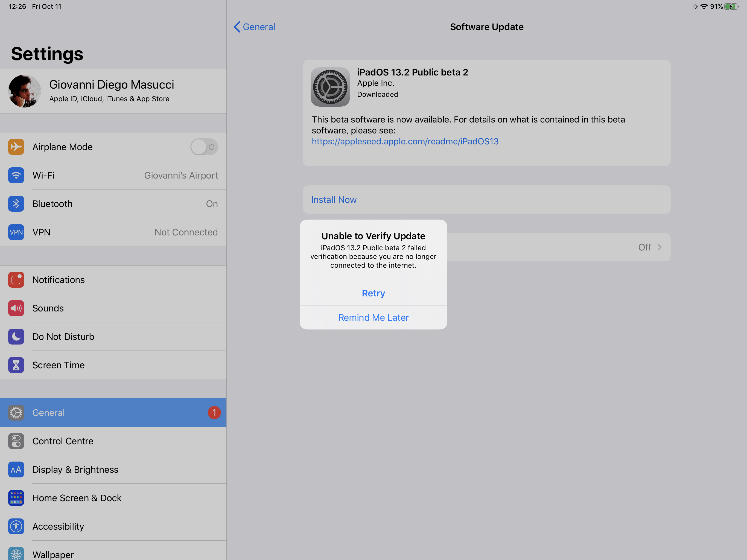Image resolution: width=747 pixels, height=560 pixels.
Task: Tap the Screen Time hourglass icon
Action: click(16, 365)
